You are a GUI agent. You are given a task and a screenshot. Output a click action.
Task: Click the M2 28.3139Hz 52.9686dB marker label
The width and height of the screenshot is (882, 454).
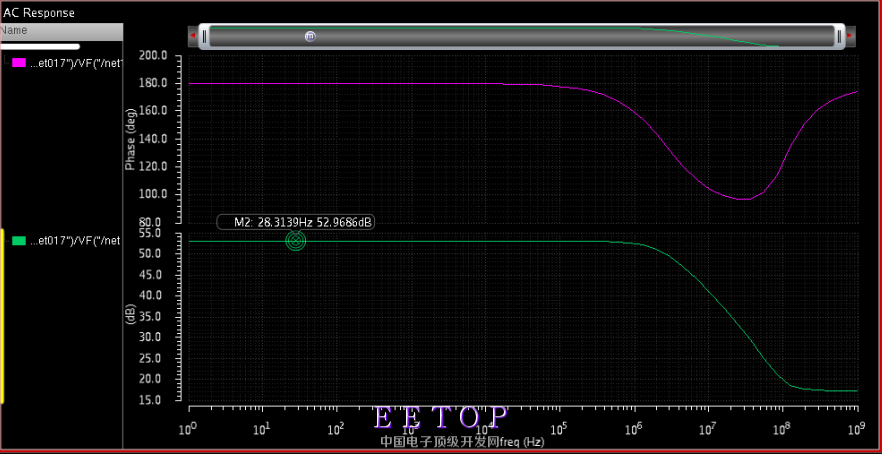click(x=296, y=222)
